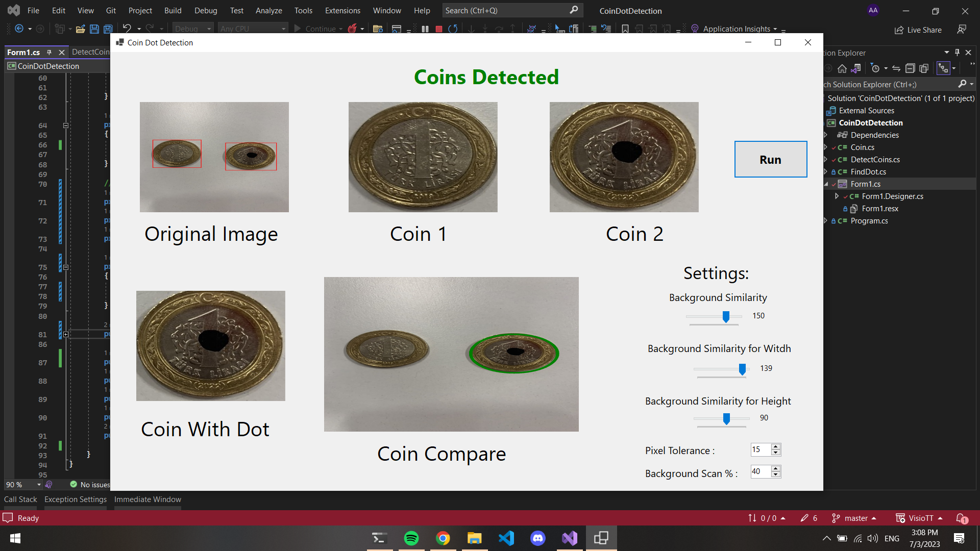This screenshot has width=980, height=551.
Task: Click Background Similarity slider thumb
Action: tap(726, 317)
